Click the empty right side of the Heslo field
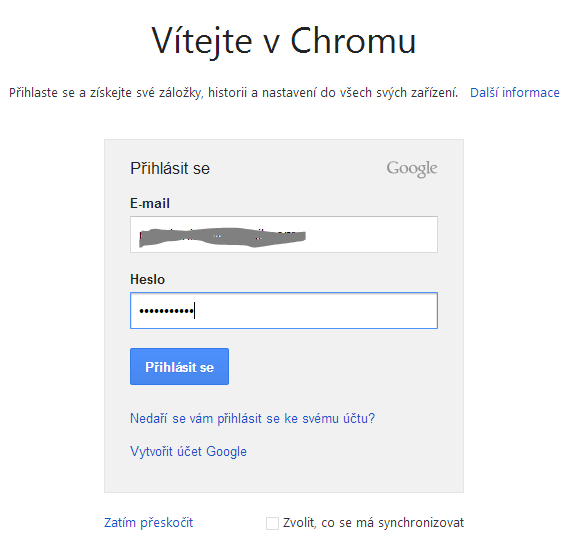This screenshot has width=569, height=546. (x=316, y=311)
